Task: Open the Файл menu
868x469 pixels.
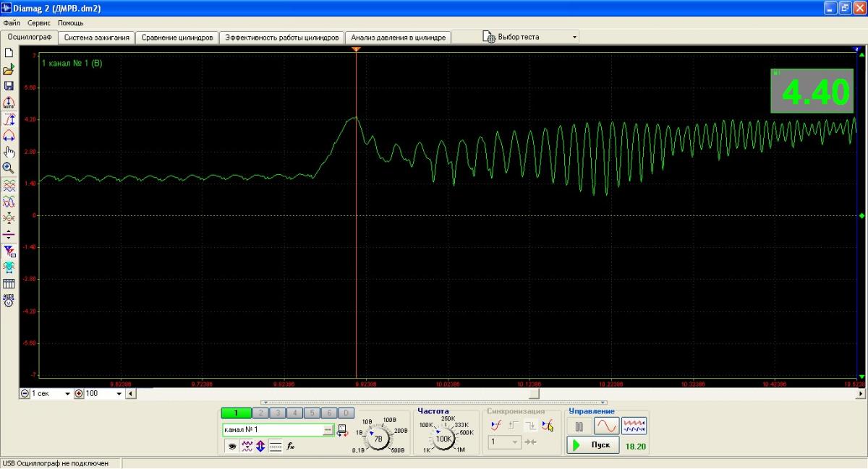Action: pos(11,23)
